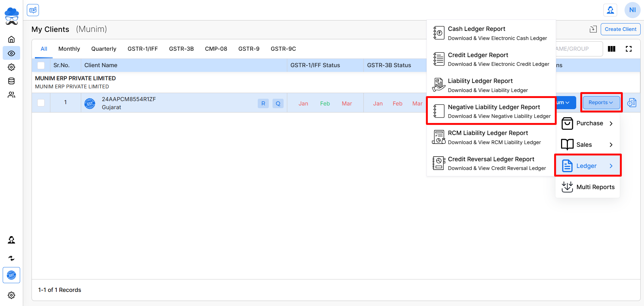Open the Reports dropdown
The height and width of the screenshot is (306, 644).
point(601,102)
